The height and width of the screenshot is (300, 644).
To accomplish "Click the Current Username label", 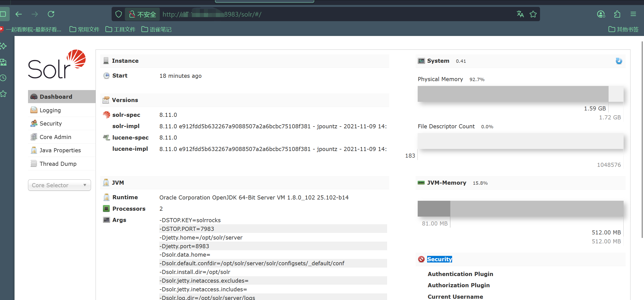I will pos(455,297).
